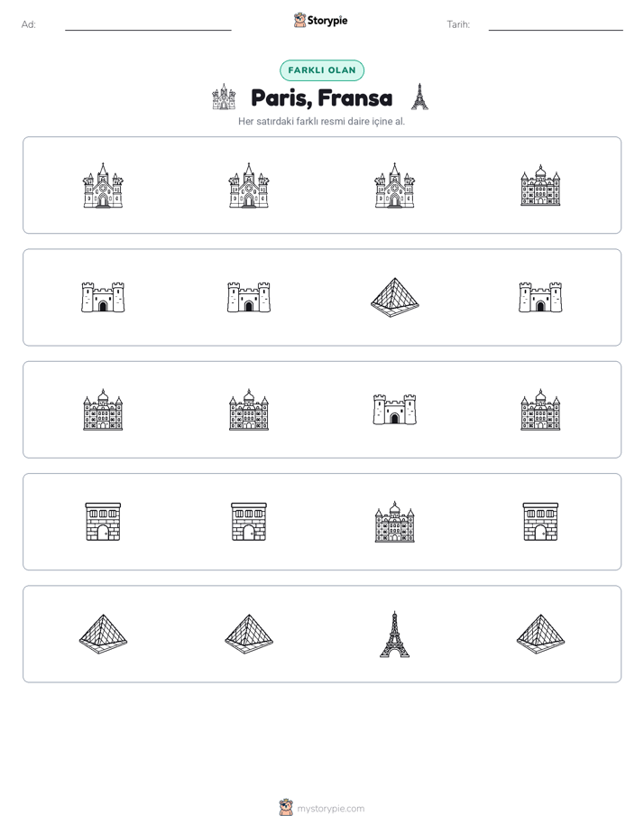Click the Eiffel Tower icon beside the title
This screenshot has width=644, height=834.
(x=419, y=97)
